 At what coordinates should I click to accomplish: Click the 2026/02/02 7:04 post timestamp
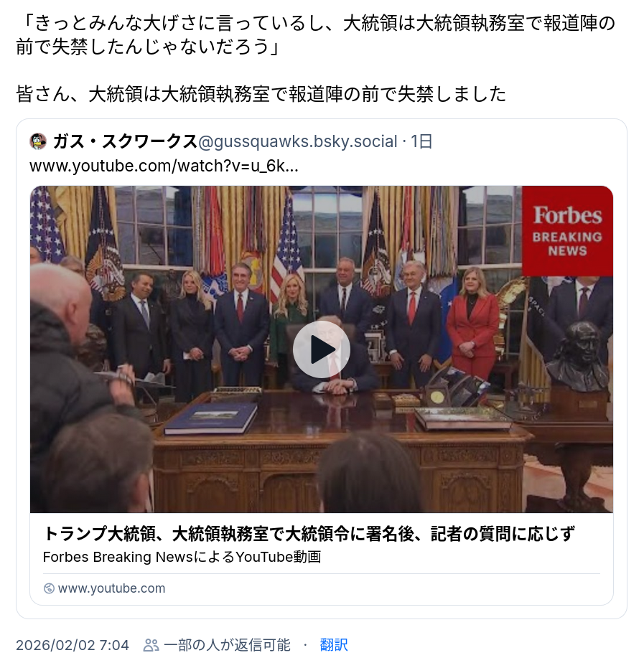(73, 645)
